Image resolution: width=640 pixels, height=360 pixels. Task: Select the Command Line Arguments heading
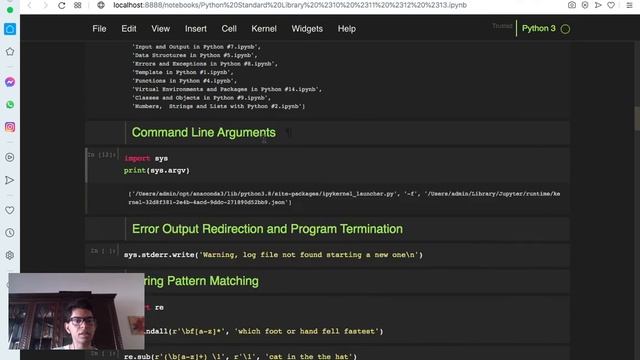pyautogui.click(x=203, y=133)
